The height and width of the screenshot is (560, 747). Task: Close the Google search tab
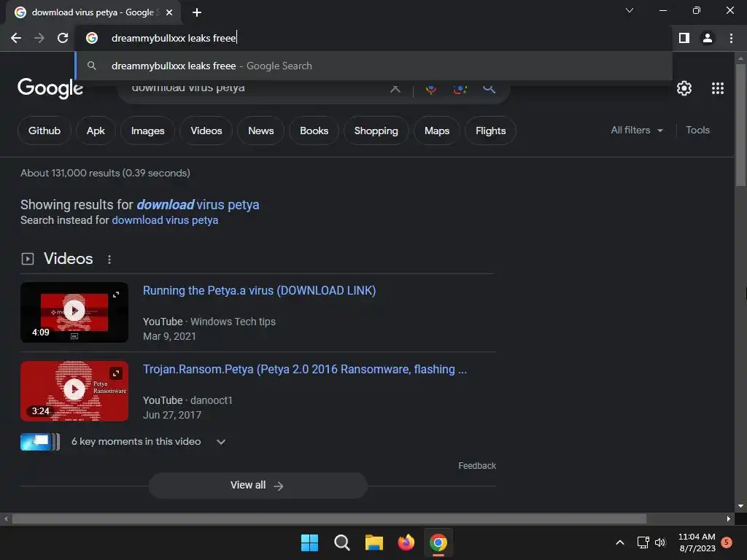[169, 12]
